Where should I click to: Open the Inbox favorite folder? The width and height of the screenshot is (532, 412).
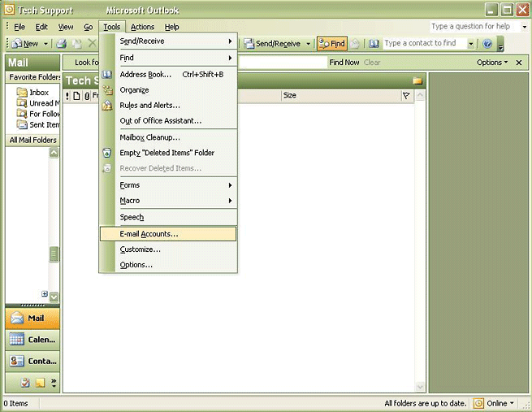pyautogui.click(x=39, y=93)
